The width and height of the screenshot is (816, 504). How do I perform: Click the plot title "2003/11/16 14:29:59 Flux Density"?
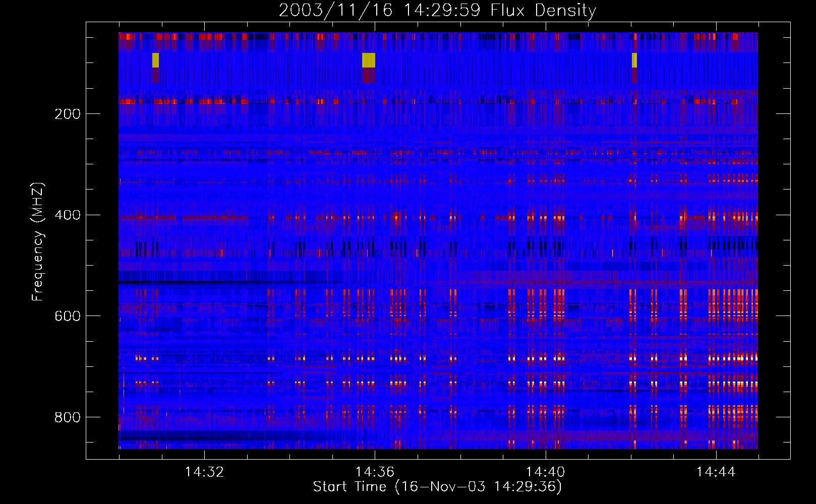[437, 10]
